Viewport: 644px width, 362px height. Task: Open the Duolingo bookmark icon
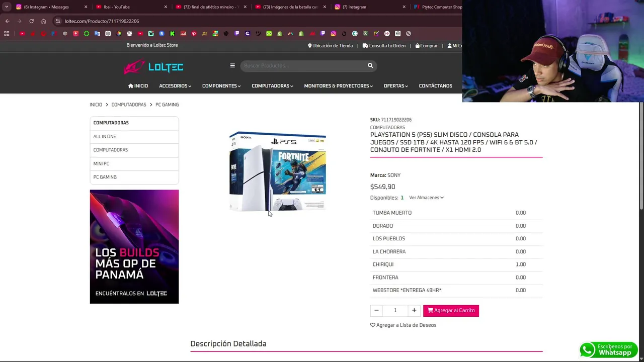click(269, 34)
